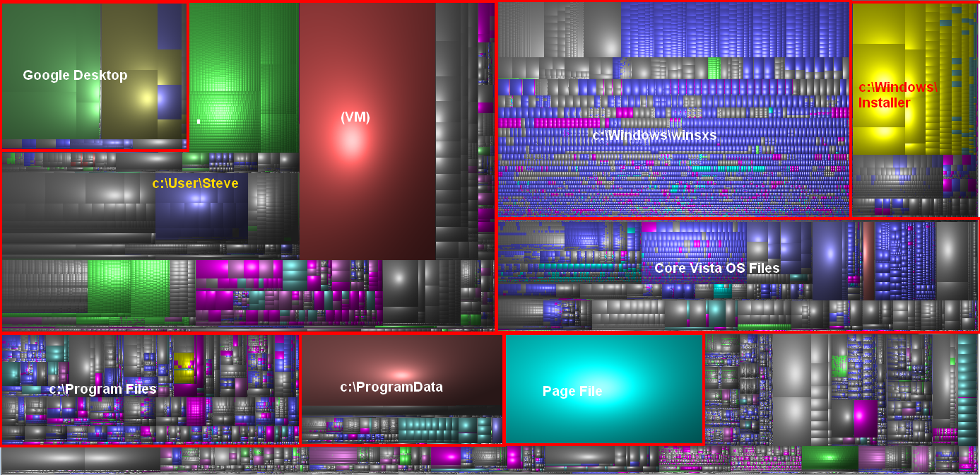Click the c:\Windows\Installer label
The image size is (980, 475).
[897, 95]
